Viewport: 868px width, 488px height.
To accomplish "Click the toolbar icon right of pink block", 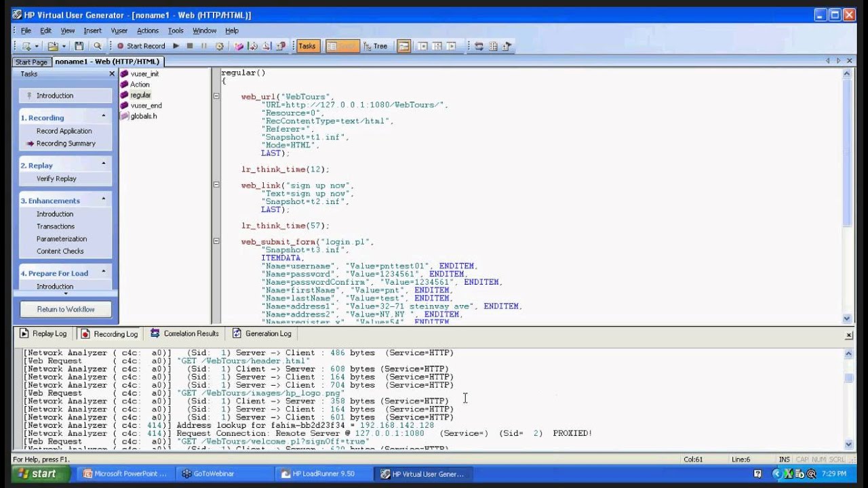I will click(x=253, y=46).
